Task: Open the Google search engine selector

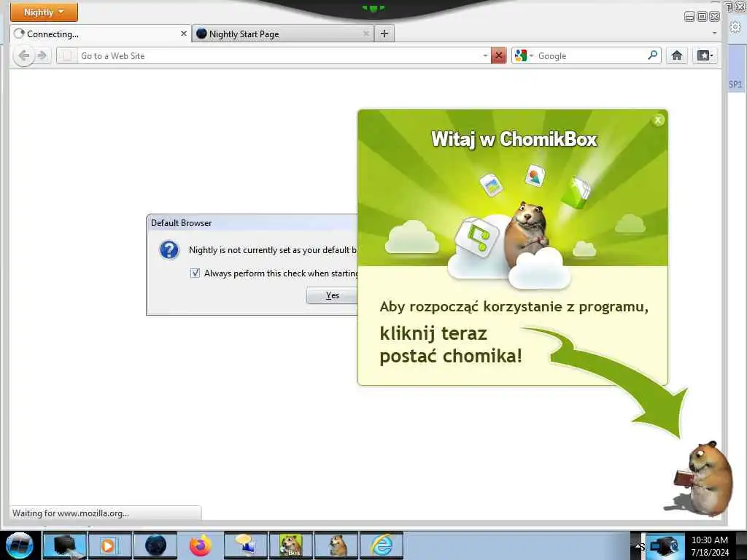Action: pyautogui.click(x=524, y=55)
